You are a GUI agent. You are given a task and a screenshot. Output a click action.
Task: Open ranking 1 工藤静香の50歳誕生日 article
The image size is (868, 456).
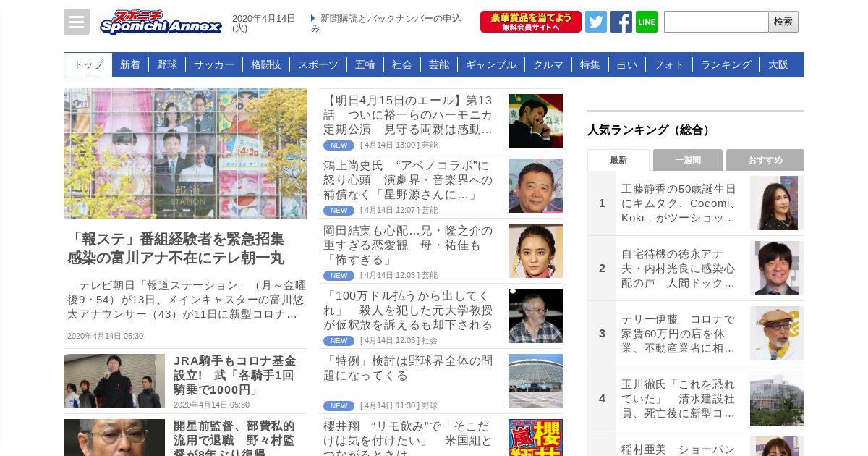click(679, 203)
